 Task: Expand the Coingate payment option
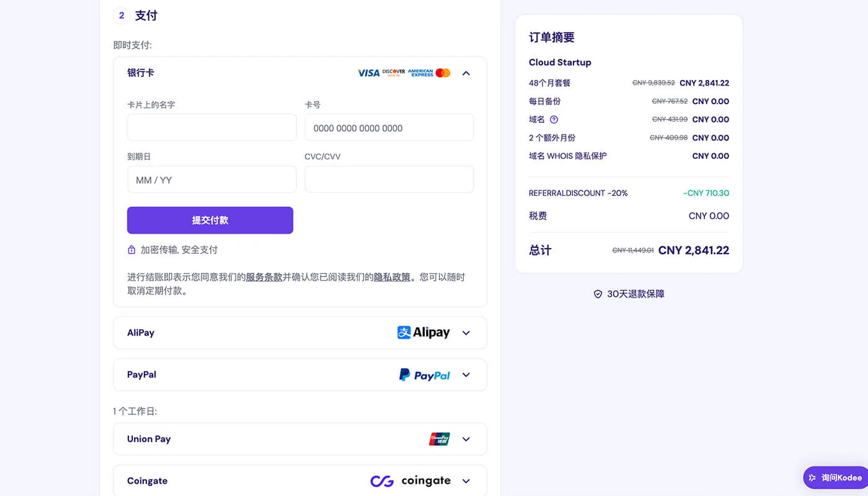click(466, 480)
